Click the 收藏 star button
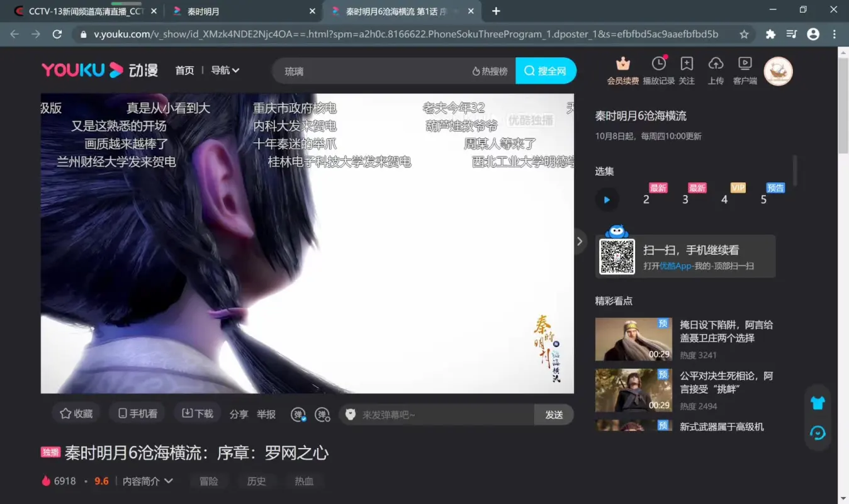Viewport: 849px width, 504px height. tap(76, 413)
